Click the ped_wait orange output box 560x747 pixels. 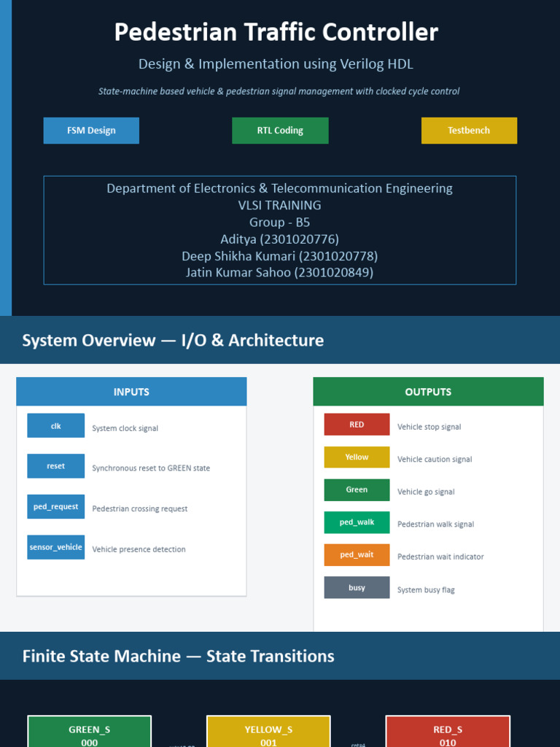point(357,554)
